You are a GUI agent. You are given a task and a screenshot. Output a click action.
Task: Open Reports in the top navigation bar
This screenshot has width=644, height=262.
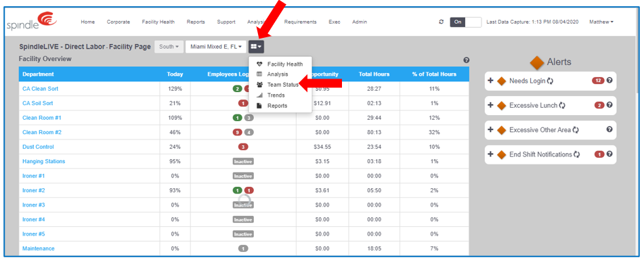tap(196, 22)
